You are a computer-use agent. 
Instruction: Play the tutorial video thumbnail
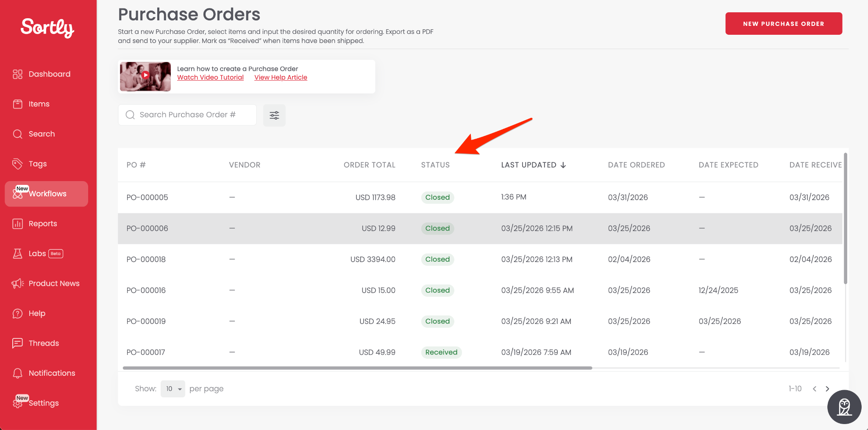click(145, 75)
